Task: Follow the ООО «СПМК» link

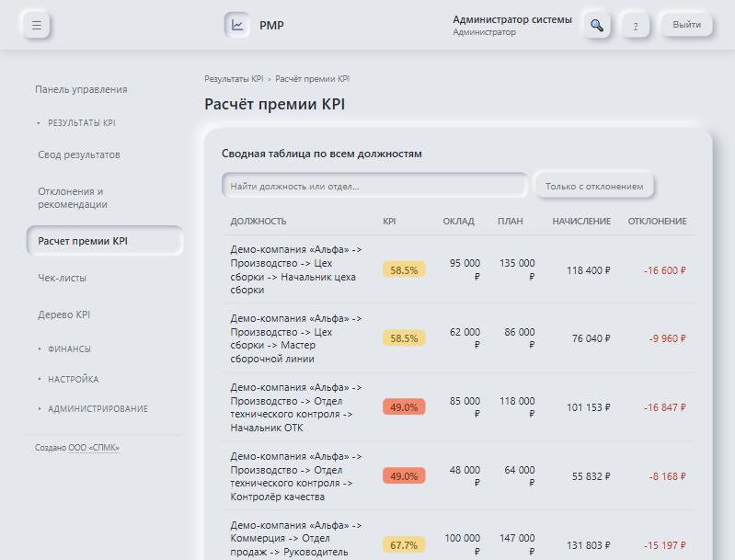Action: [94, 448]
